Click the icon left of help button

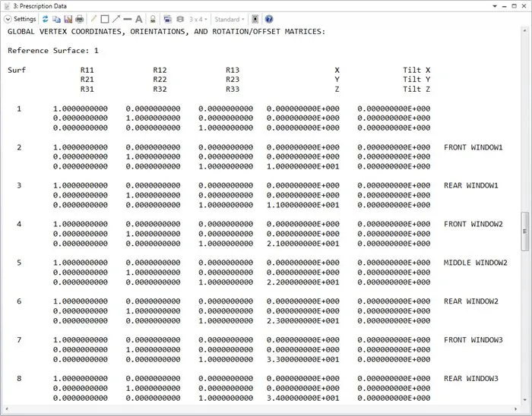(255, 19)
